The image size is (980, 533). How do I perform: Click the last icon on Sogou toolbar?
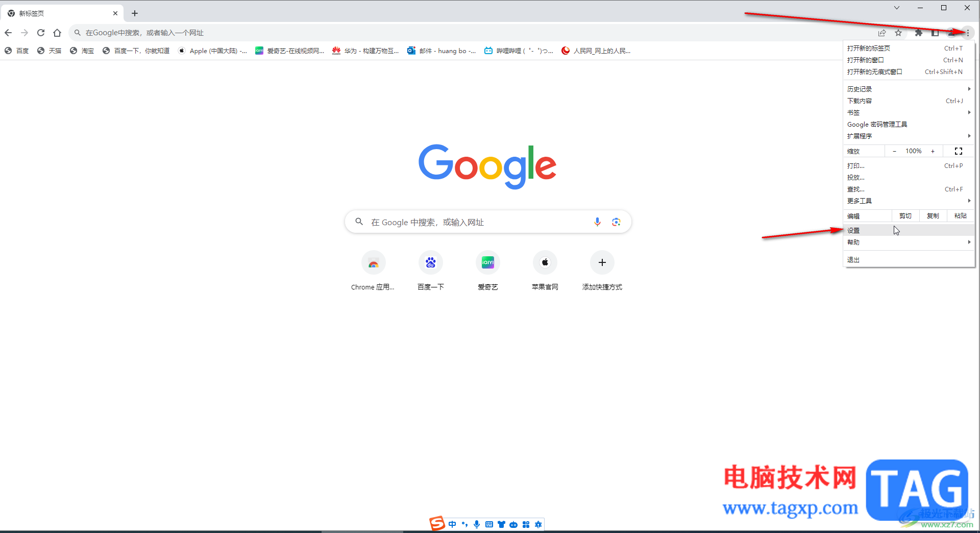pos(538,524)
